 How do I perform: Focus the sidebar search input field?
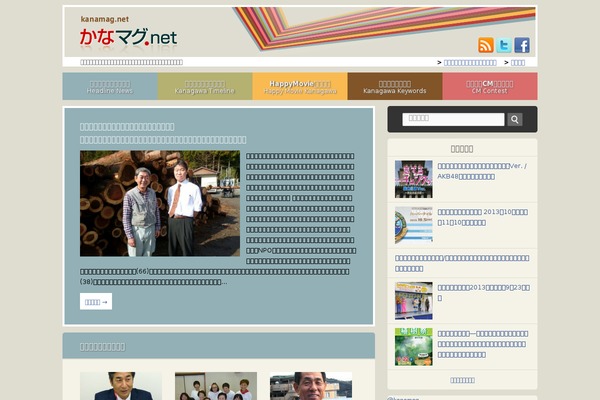[x=453, y=119]
